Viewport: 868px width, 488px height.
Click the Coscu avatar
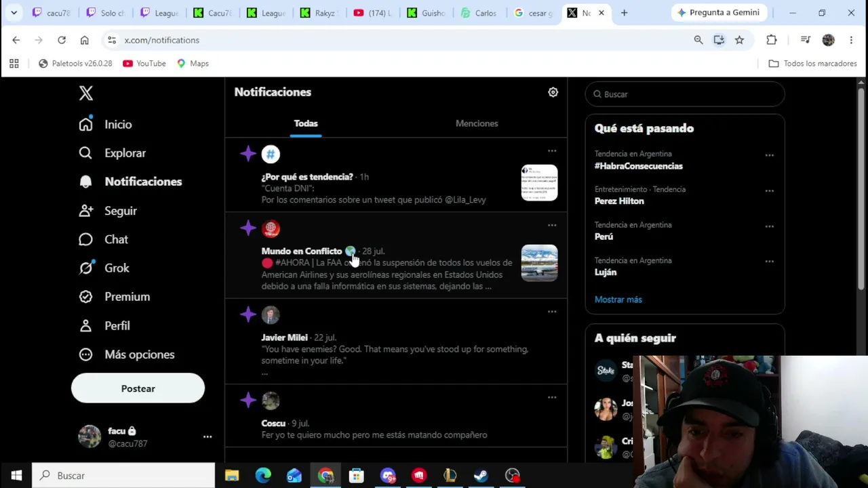point(271,401)
